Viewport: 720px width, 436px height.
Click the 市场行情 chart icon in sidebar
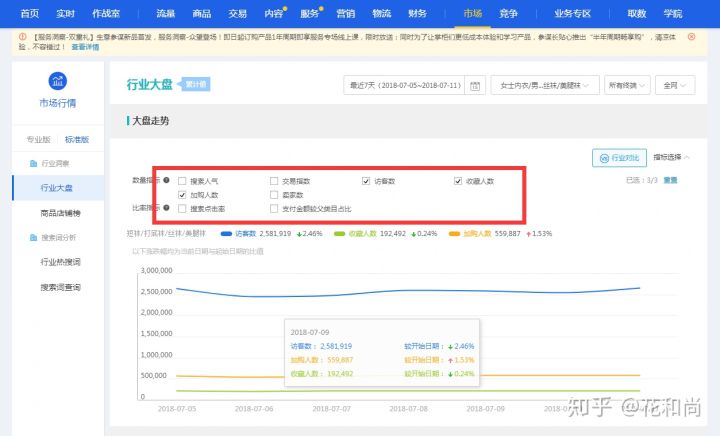(x=58, y=82)
